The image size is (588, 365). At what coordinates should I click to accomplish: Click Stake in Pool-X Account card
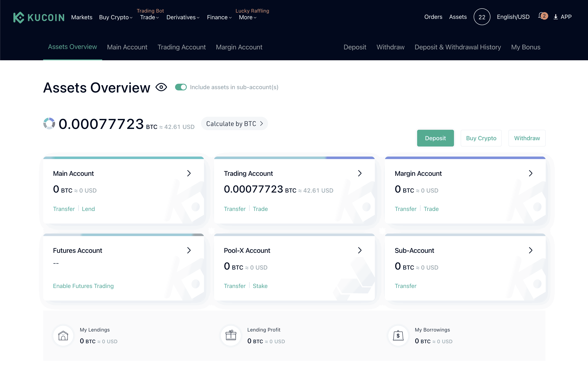pyautogui.click(x=260, y=286)
